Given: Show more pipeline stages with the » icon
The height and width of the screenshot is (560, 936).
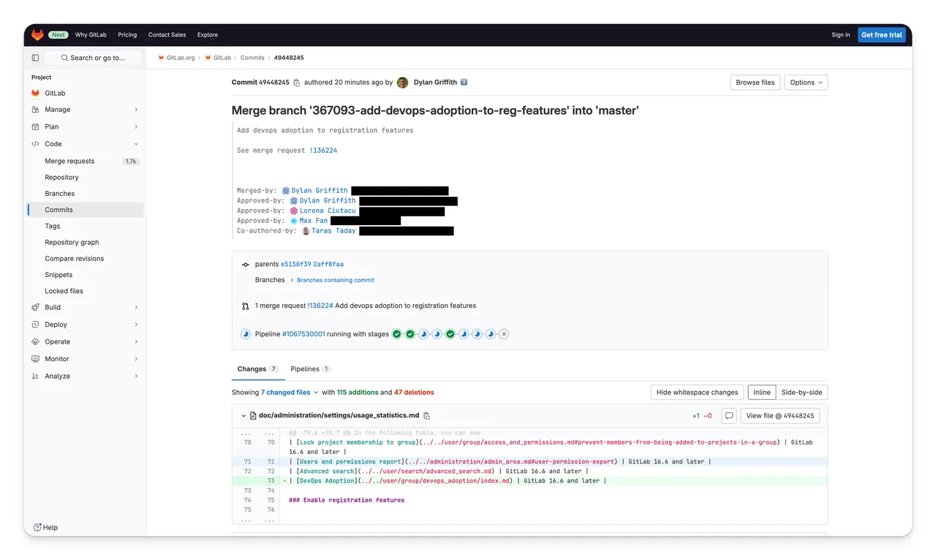Looking at the screenshot, I should tap(504, 334).
